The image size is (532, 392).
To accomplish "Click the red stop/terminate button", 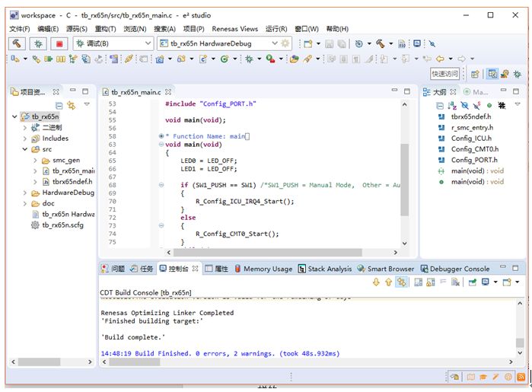I will click(x=59, y=43).
